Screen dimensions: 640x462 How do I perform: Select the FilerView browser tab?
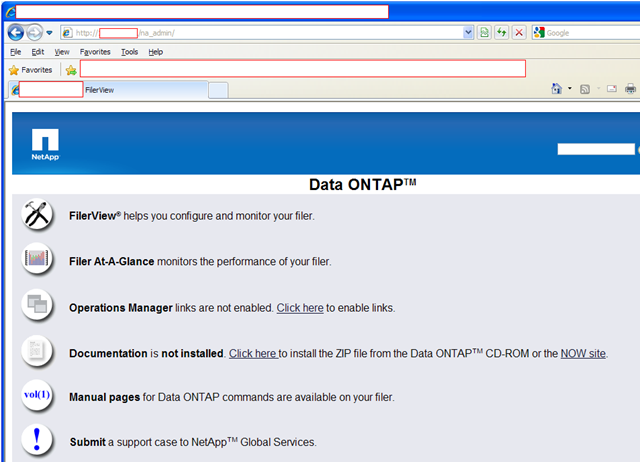[x=108, y=90]
